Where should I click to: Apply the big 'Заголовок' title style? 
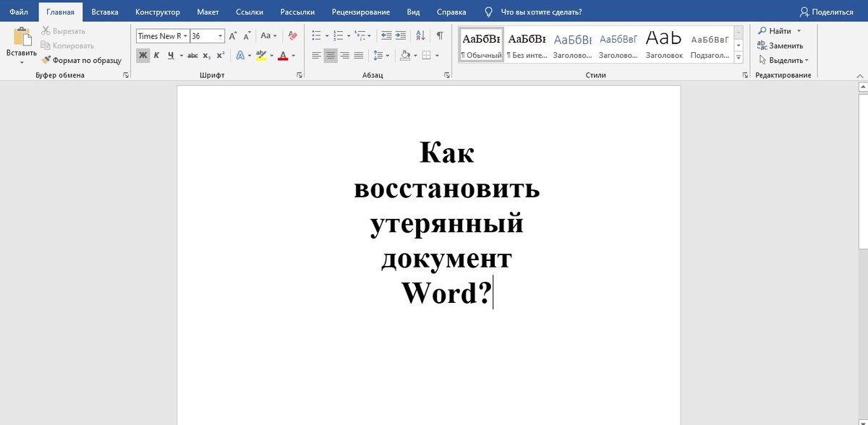(x=664, y=45)
